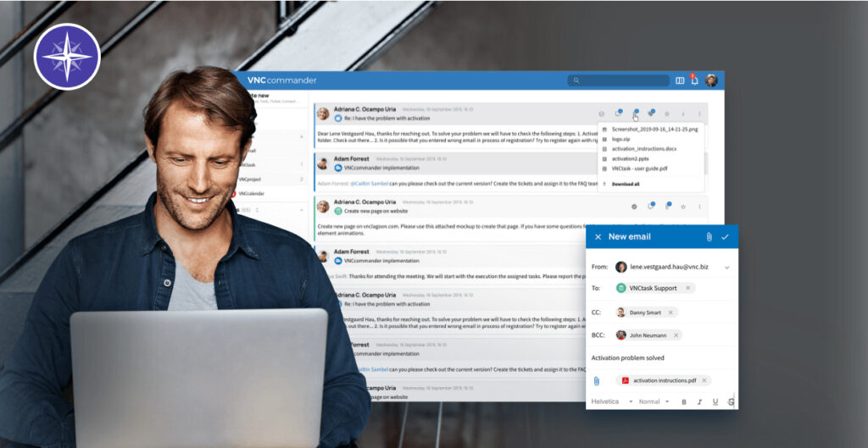Click Adriana's avatar on first message

323,113
